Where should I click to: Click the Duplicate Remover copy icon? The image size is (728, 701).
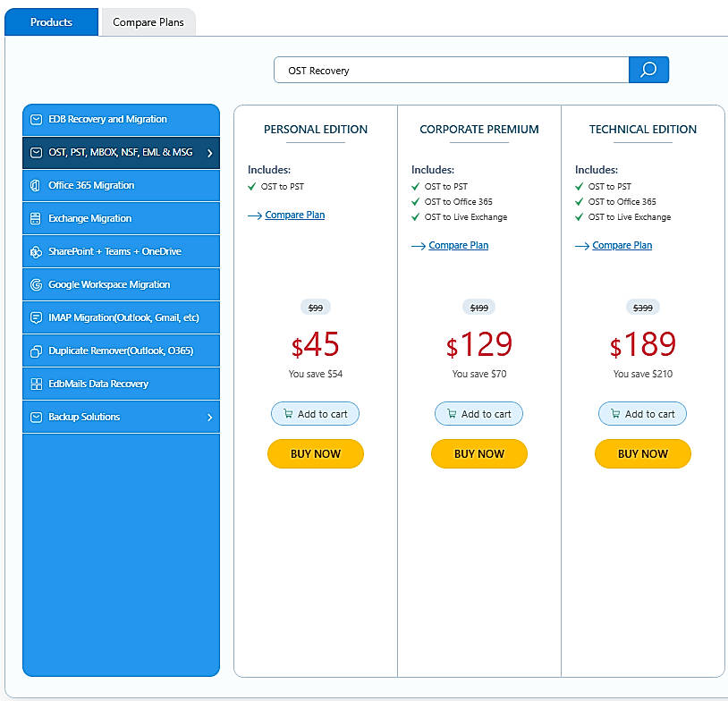tap(36, 351)
